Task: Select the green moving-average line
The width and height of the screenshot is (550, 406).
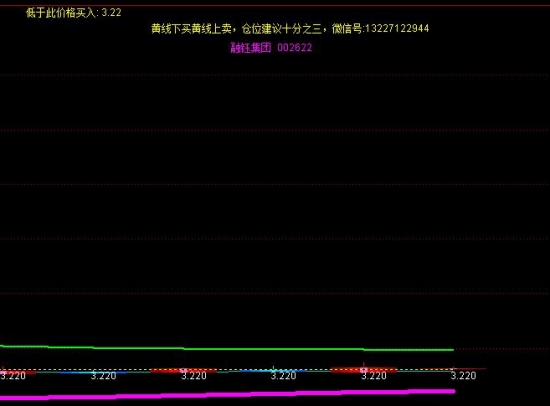Action: (x=227, y=348)
